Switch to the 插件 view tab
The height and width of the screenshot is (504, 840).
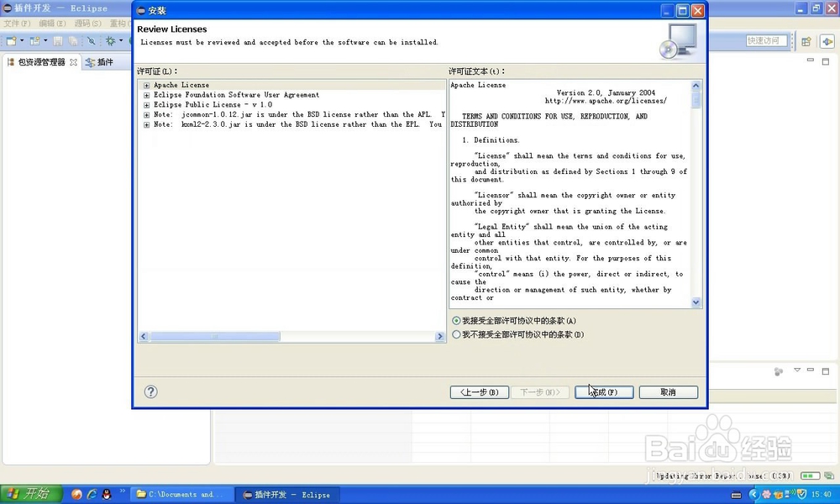coord(100,62)
